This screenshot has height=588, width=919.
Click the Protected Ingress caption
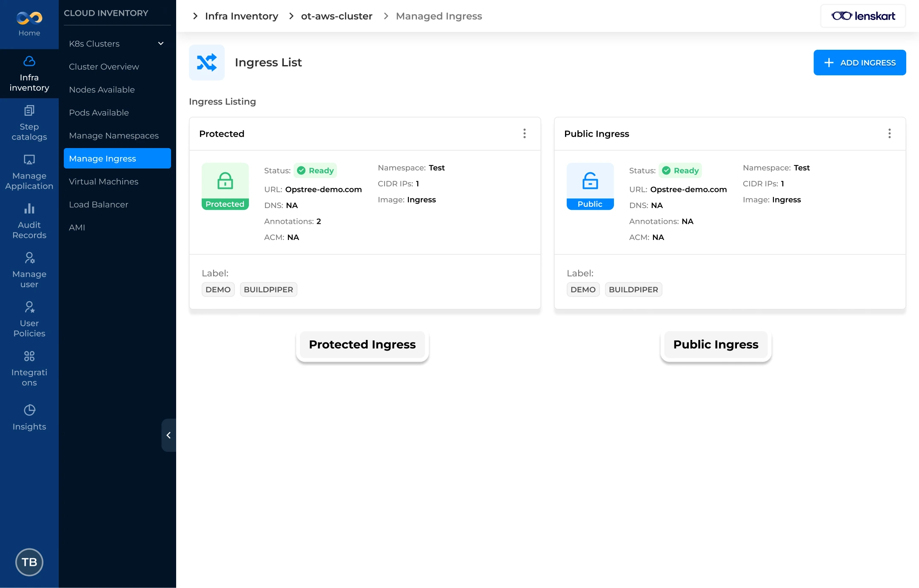pos(362,345)
